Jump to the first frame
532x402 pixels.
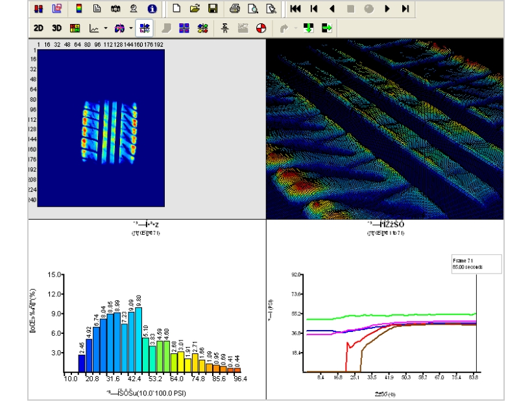click(295, 9)
